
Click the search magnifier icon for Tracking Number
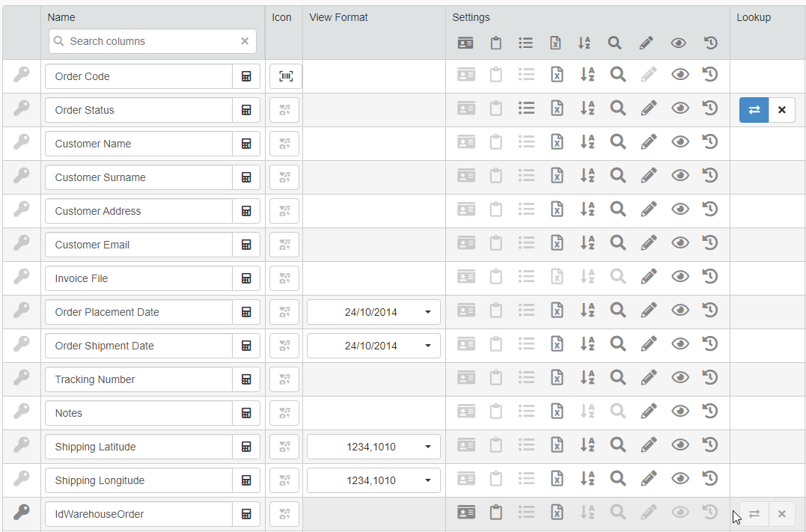[x=617, y=378]
